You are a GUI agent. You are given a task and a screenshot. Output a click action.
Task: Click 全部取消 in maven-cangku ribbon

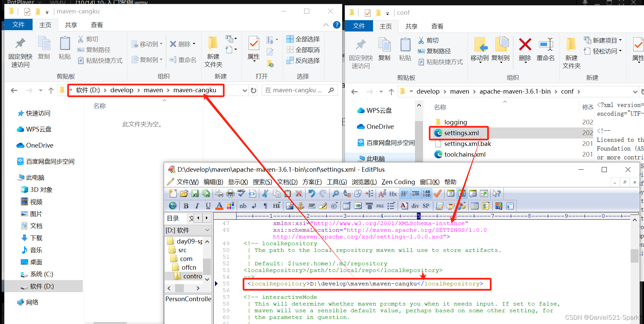tap(303, 50)
